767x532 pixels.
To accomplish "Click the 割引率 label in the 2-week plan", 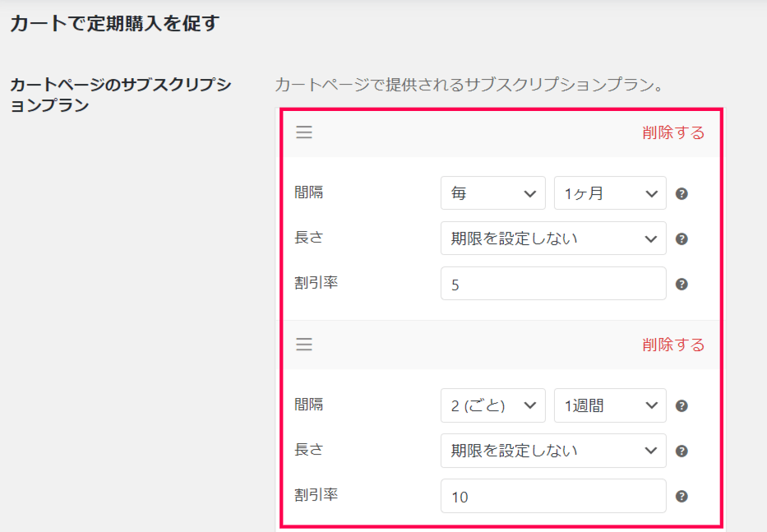I will pos(316,495).
